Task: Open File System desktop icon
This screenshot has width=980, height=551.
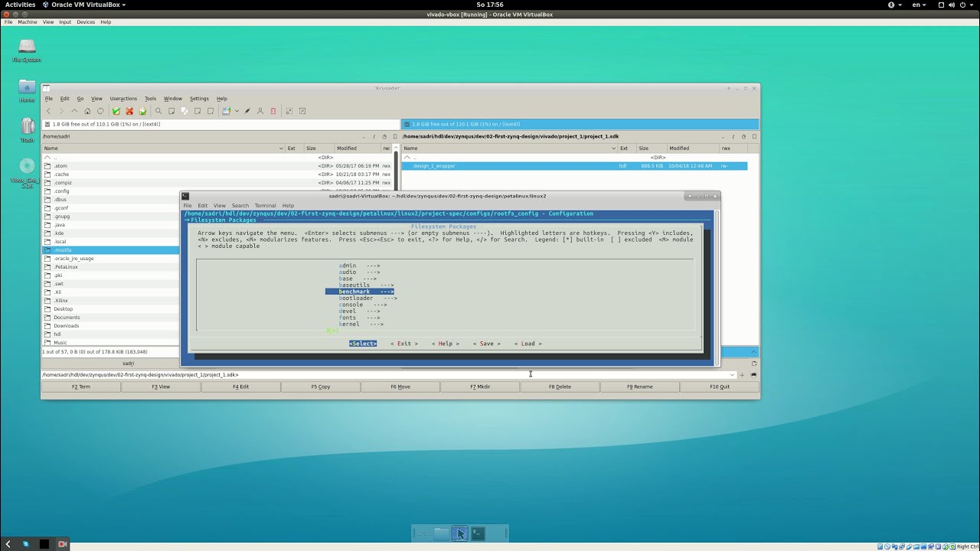Action: 27,51
